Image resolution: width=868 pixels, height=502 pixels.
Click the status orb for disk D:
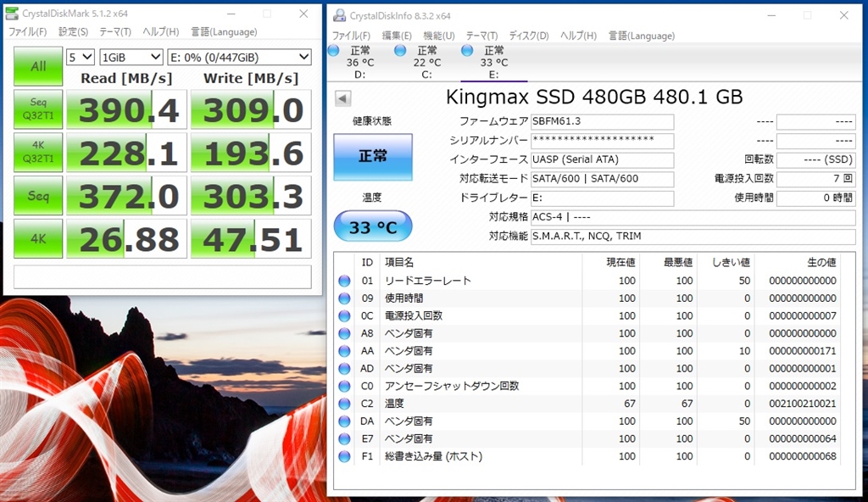tap(333, 51)
